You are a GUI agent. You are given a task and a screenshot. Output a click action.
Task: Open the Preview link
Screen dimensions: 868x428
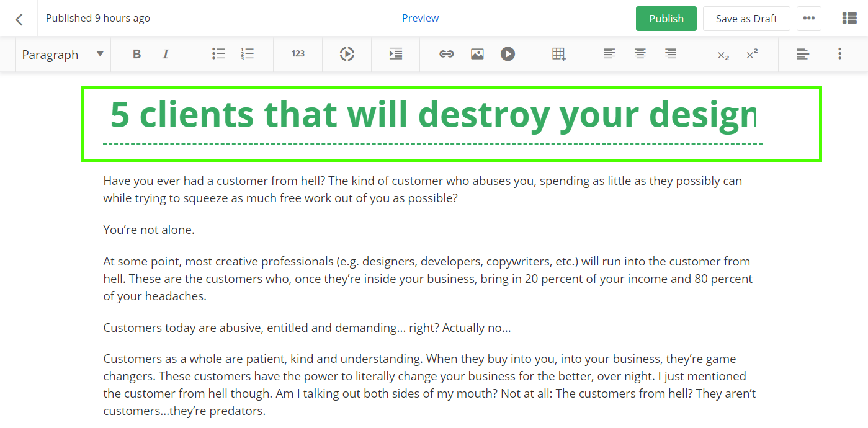420,18
